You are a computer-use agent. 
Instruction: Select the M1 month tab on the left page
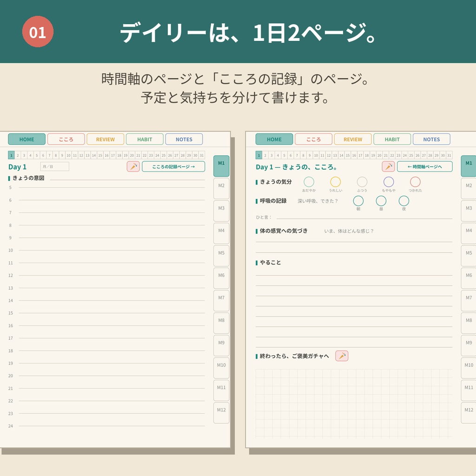click(221, 166)
